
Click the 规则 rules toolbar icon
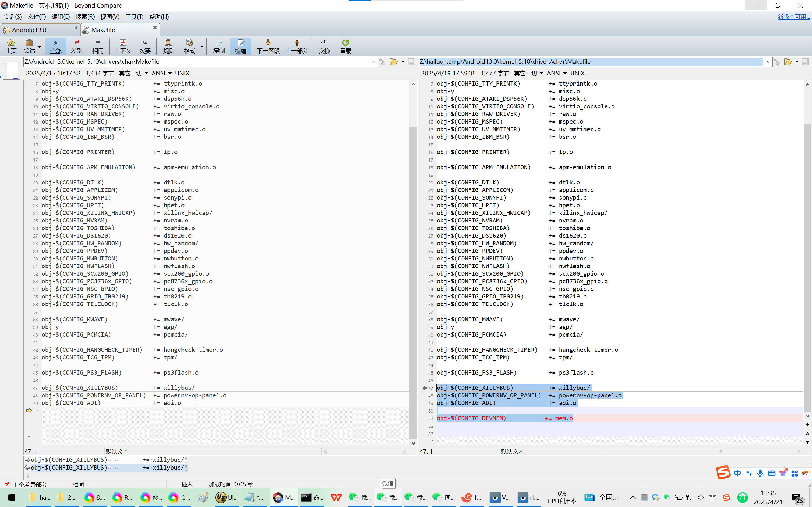(x=168, y=46)
